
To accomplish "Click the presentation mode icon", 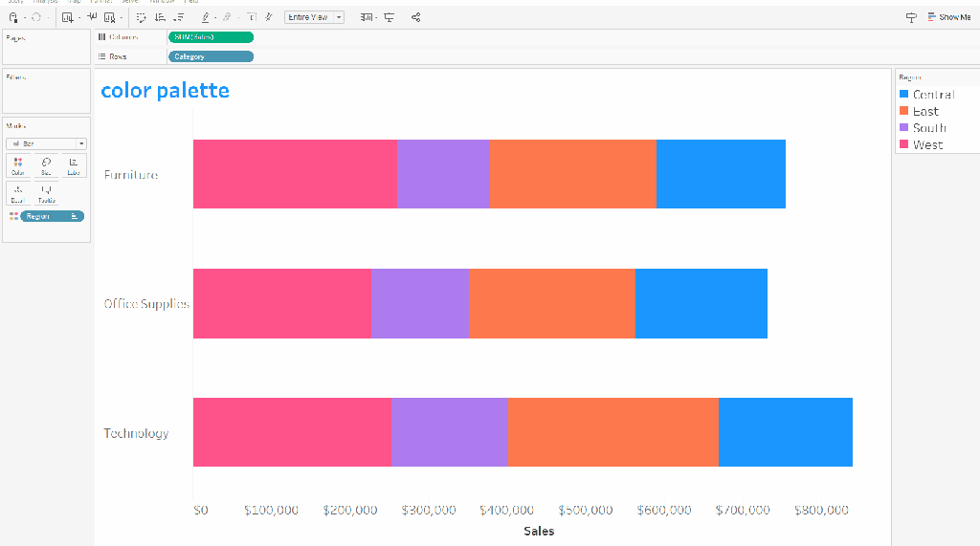I will pos(390,17).
